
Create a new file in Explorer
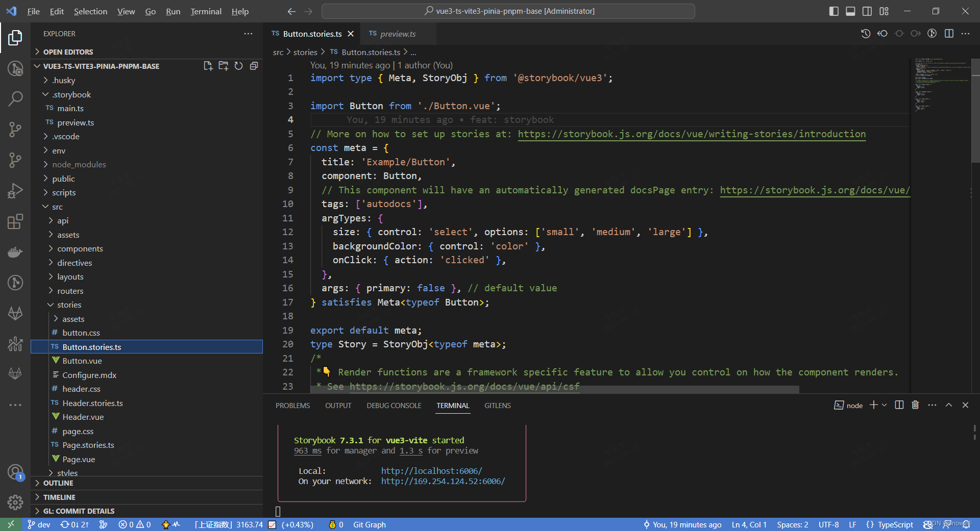tap(208, 66)
